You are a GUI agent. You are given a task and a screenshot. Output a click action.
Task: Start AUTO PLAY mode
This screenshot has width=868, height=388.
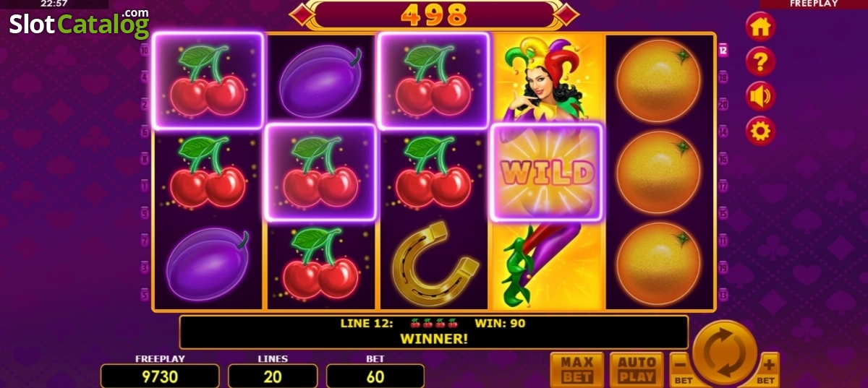(637, 369)
